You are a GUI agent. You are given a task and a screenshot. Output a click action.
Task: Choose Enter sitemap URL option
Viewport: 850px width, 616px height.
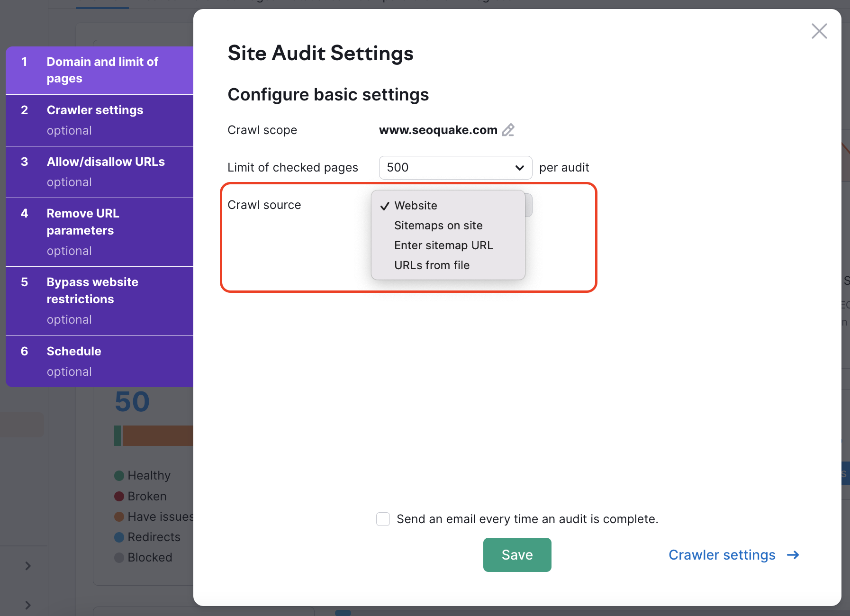click(x=448, y=245)
